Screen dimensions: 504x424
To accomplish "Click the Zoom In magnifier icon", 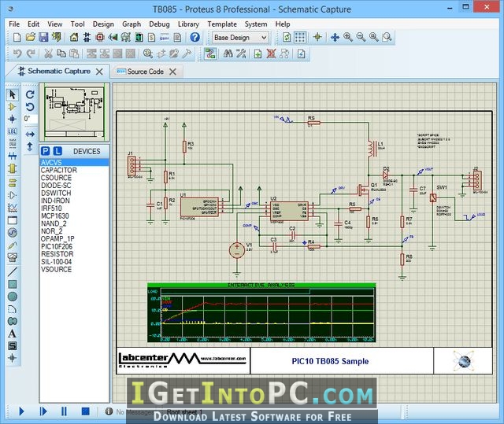I will (x=348, y=38).
